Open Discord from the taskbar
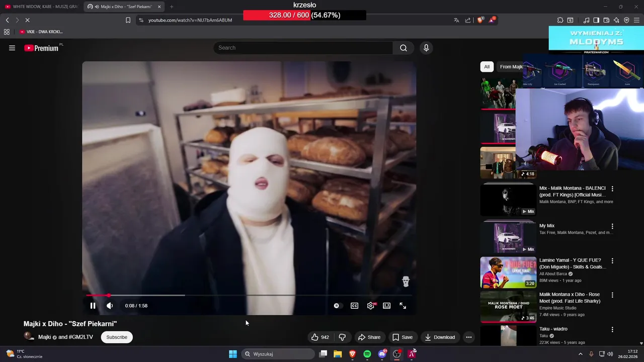The width and height of the screenshot is (644, 362). [382, 354]
